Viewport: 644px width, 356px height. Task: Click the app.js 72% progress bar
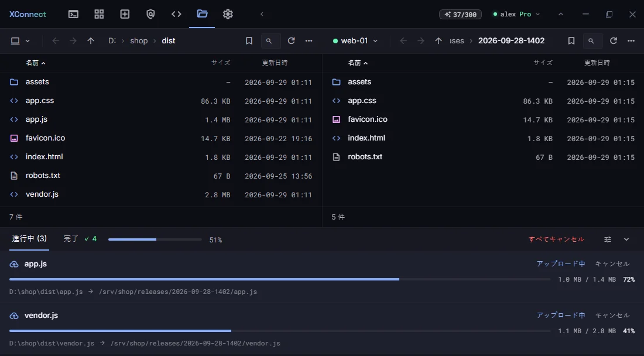click(280, 279)
